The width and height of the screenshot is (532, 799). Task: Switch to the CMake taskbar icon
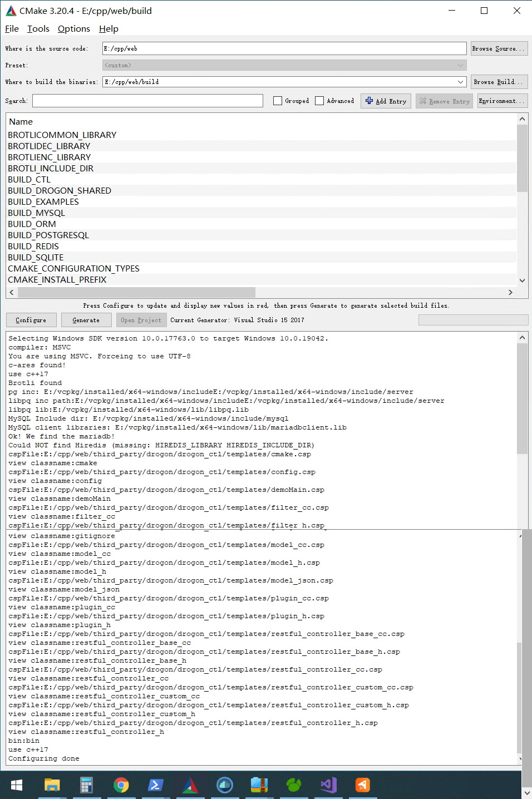(x=190, y=785)
